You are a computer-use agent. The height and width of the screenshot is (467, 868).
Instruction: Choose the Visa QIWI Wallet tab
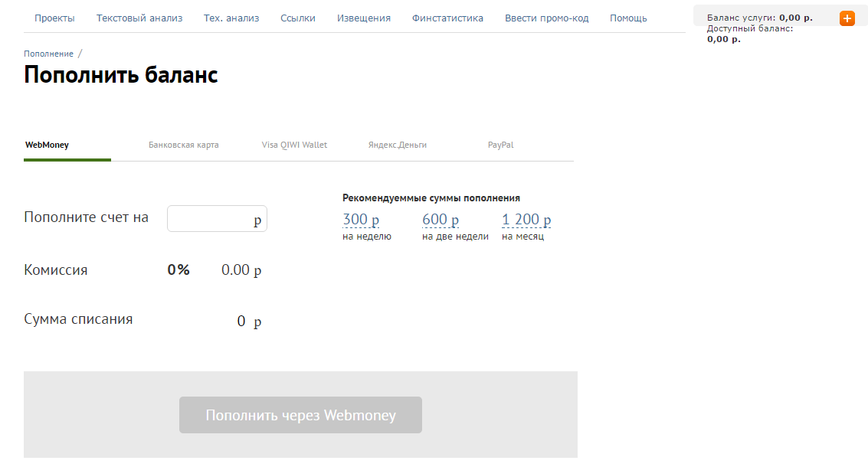[x=294, y=145]
